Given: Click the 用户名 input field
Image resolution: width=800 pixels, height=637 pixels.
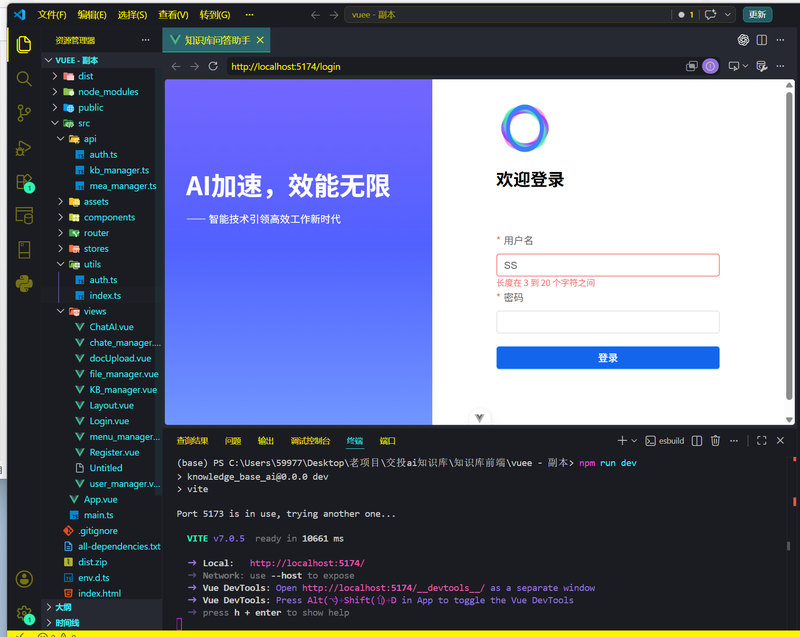Looking at the screenshot, I should click(608, 265).
